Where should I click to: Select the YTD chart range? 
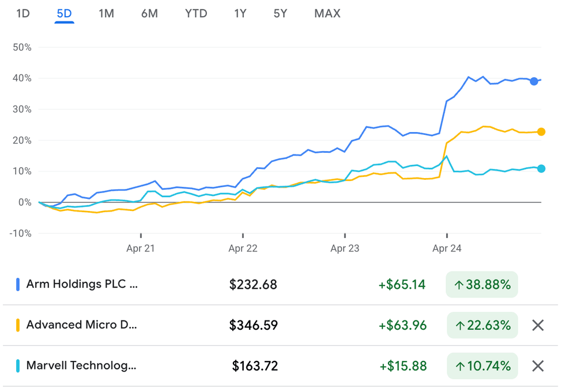(196, 13)
